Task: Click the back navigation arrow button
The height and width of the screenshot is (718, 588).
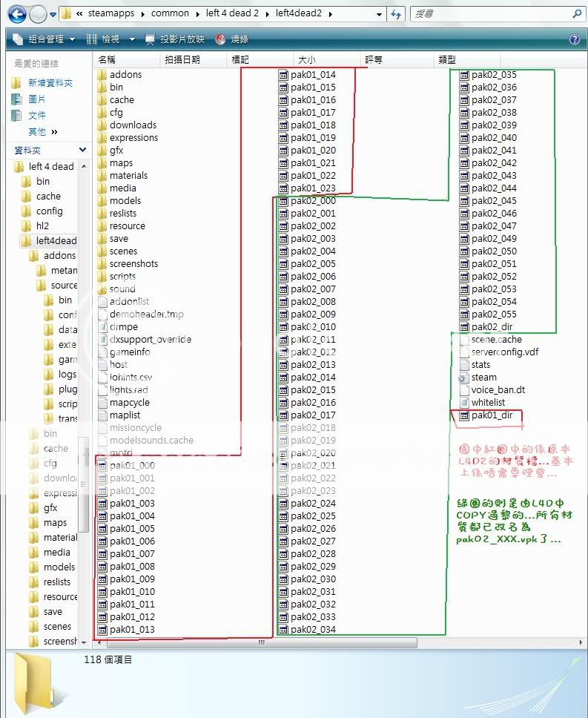Action: [17, 14]
